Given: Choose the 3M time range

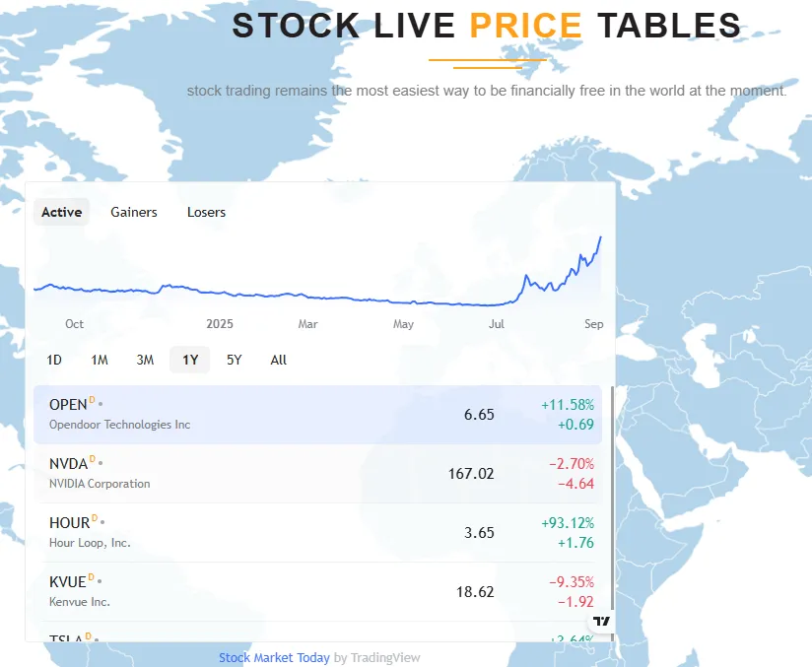Looking at the screenshot, I should click(145, 360).
